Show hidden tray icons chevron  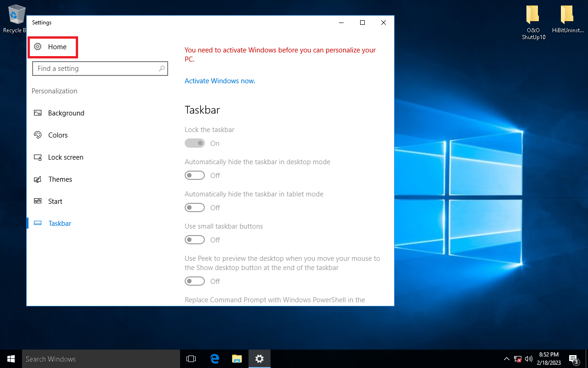(x=507, y=359)
